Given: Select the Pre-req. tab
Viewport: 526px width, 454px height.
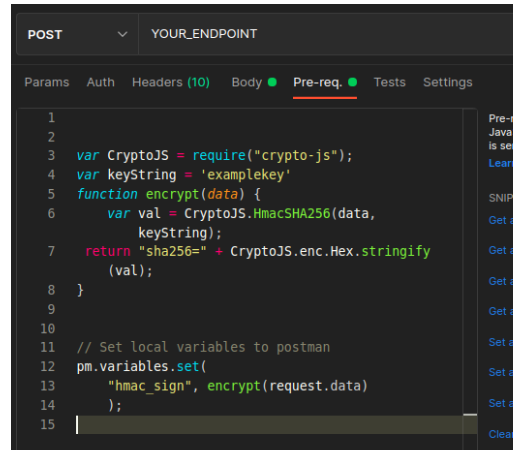Looking at the screenshot, I should (x=325, y=82).
